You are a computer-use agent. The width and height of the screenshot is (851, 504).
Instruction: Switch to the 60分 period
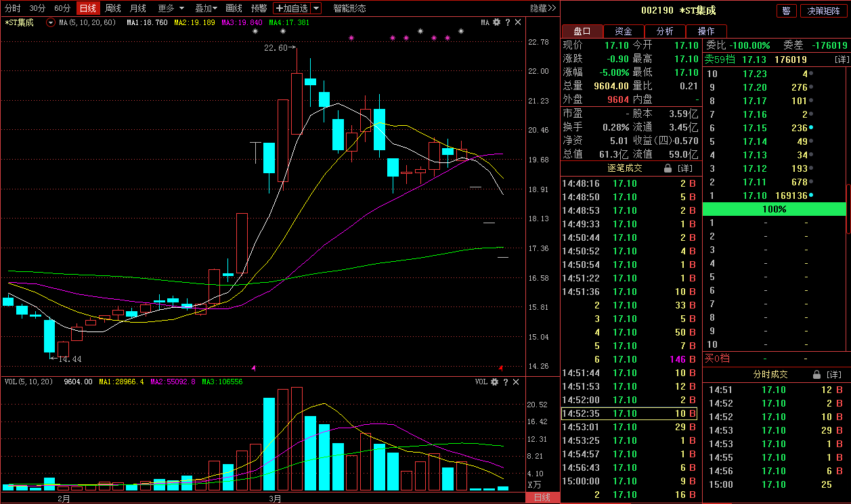[62, 8]
